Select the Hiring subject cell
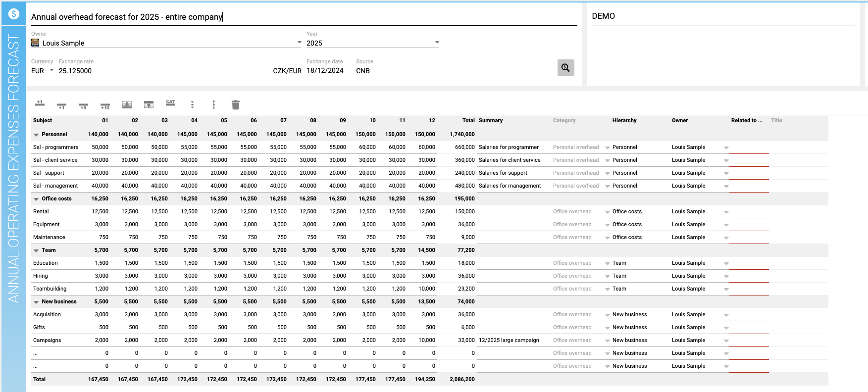This screenshot has width=868, height=392. pos(41,276)
